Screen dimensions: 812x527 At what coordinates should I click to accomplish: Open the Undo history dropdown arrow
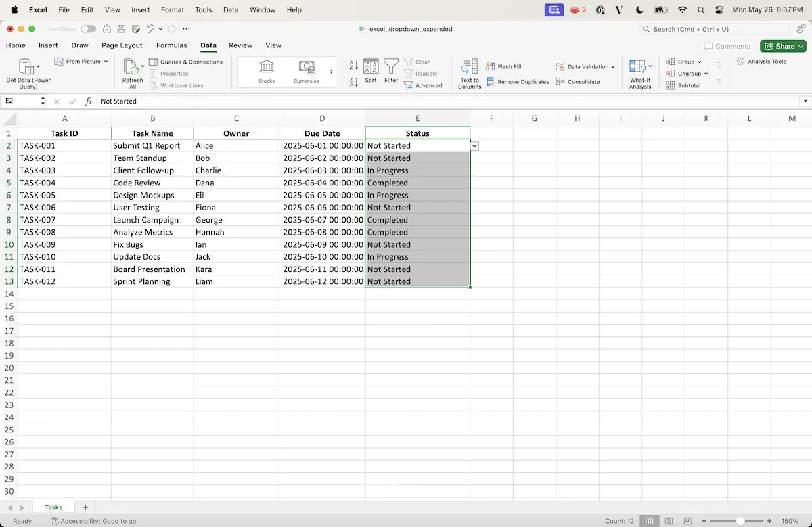pyautogui.click(x=160, y=29)
